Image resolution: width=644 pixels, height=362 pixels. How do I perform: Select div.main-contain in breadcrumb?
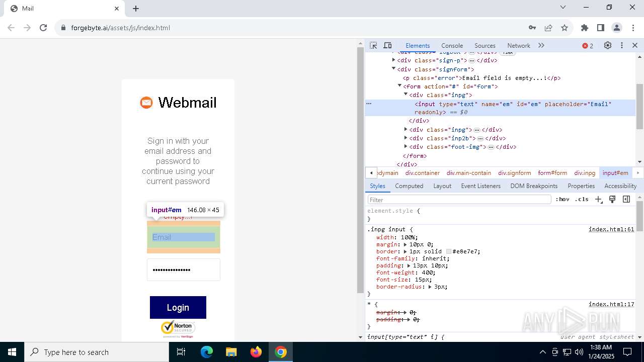click(x=468, y=173)
